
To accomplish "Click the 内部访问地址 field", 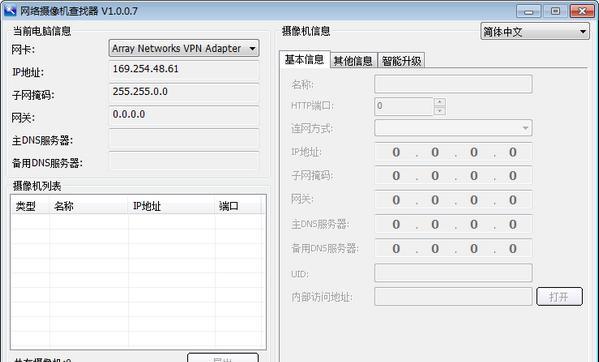I will tap(453, 297).
